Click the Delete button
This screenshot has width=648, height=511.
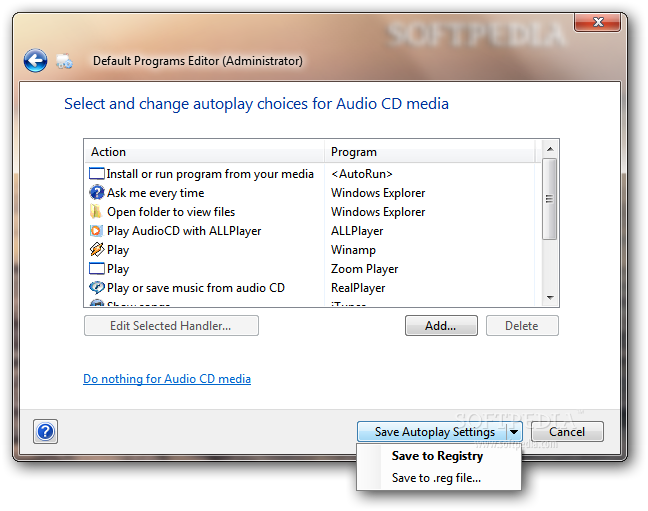click(522, 326)
